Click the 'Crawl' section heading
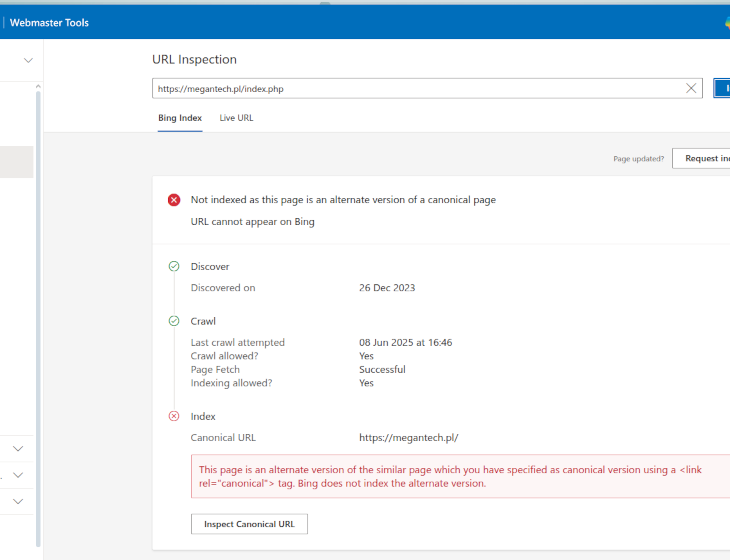The width and height of the screenshot is (730, 560). coord(203,321)
